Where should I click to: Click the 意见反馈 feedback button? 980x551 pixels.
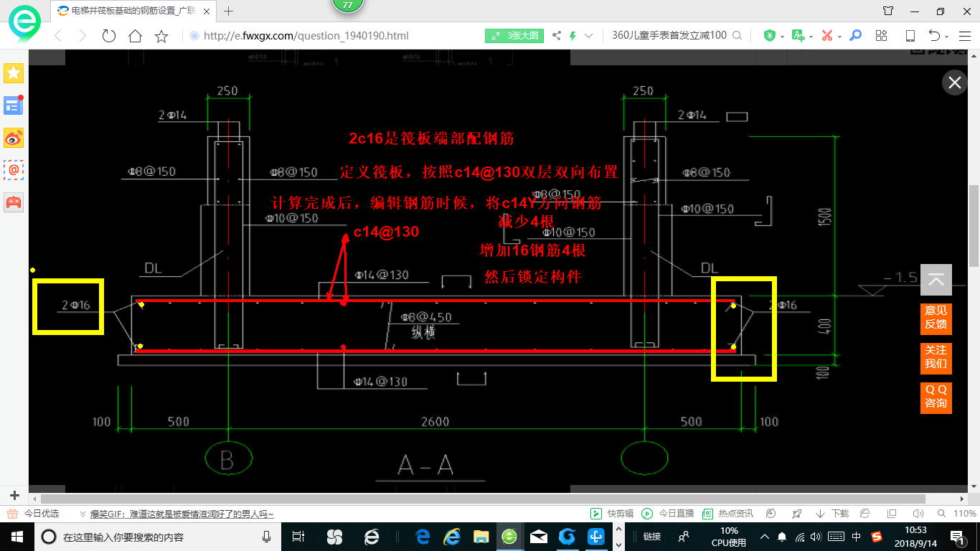point(936,318)
